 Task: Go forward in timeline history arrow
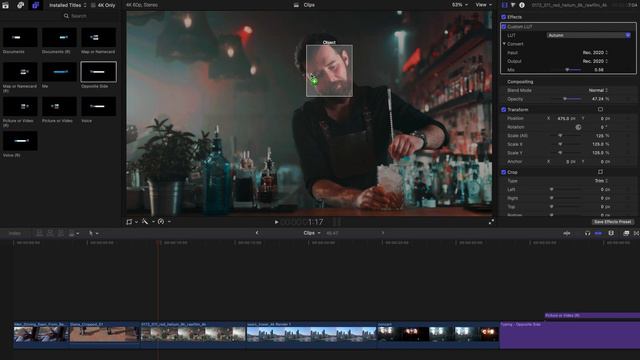[x=382, y=233]
